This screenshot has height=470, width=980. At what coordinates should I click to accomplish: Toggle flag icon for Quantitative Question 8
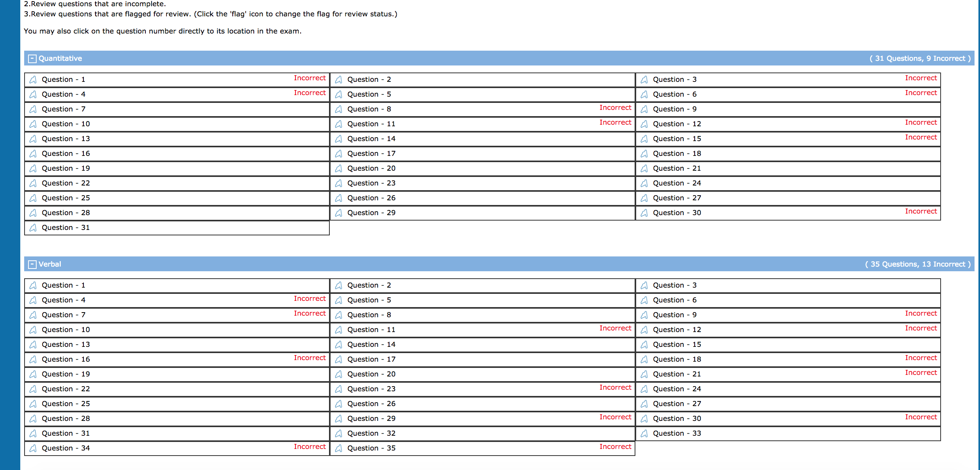(339, 110)
